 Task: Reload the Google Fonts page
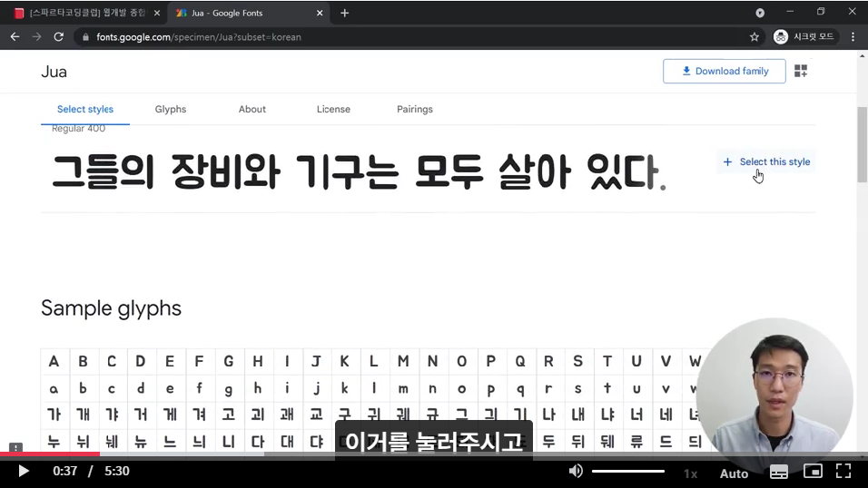(59, 37)
